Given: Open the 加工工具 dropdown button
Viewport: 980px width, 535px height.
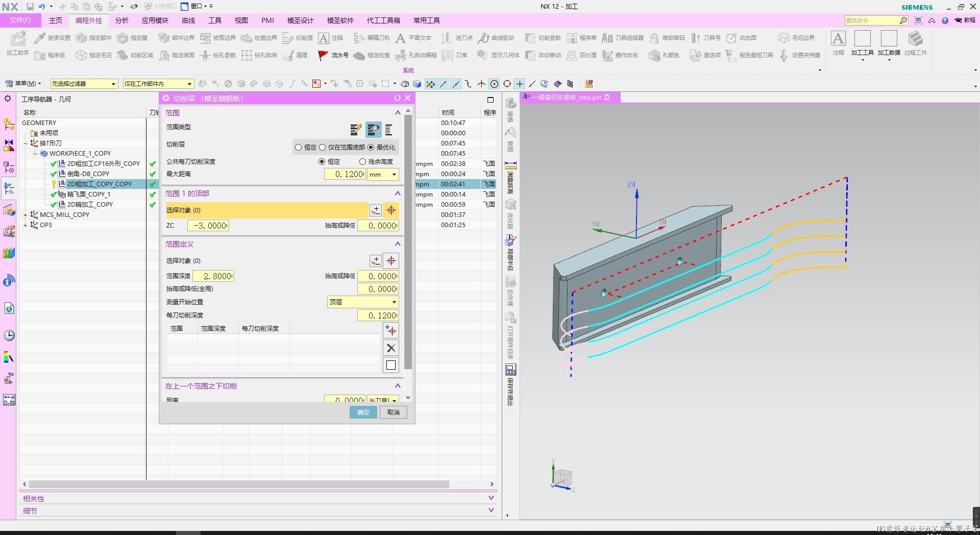Looking at the screenshot, I should 863,47.
